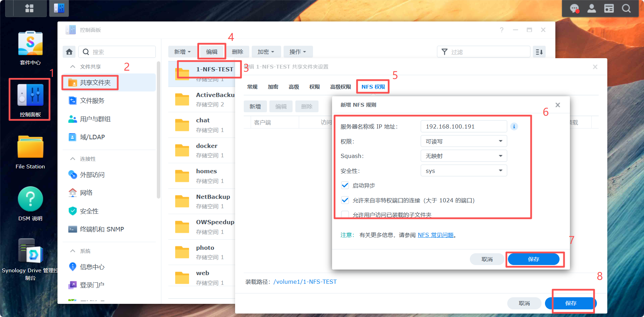Image resolution: width=644 pixels, height=317 pixels.
Task: Launch 套件中心 from the desktop
Action: 30,43
